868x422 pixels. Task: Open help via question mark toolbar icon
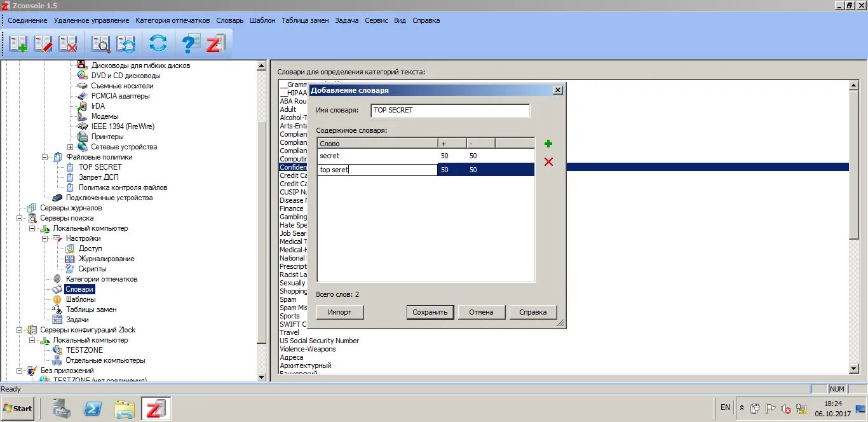pyautogui.click(x=190, y=44)
